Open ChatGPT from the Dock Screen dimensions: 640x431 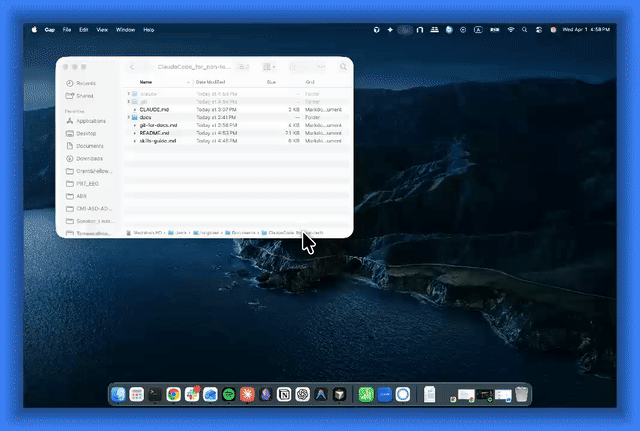pyautogui.click(x=302, y=394)
